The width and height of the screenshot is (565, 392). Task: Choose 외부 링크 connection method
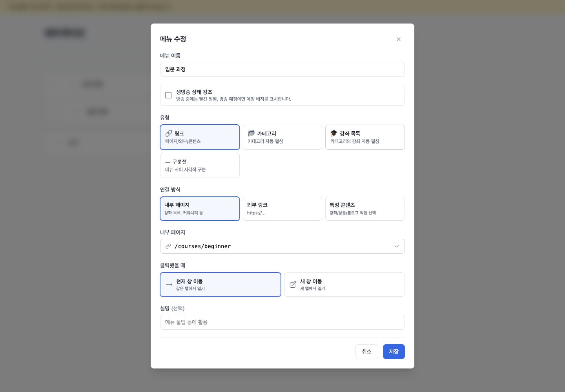tap(282, 209)
